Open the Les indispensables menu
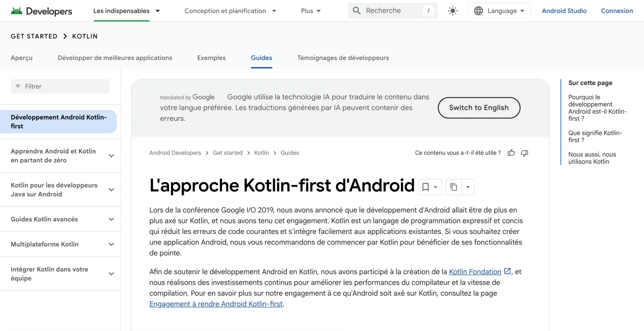Screen dimensions: 644x331 121,11
